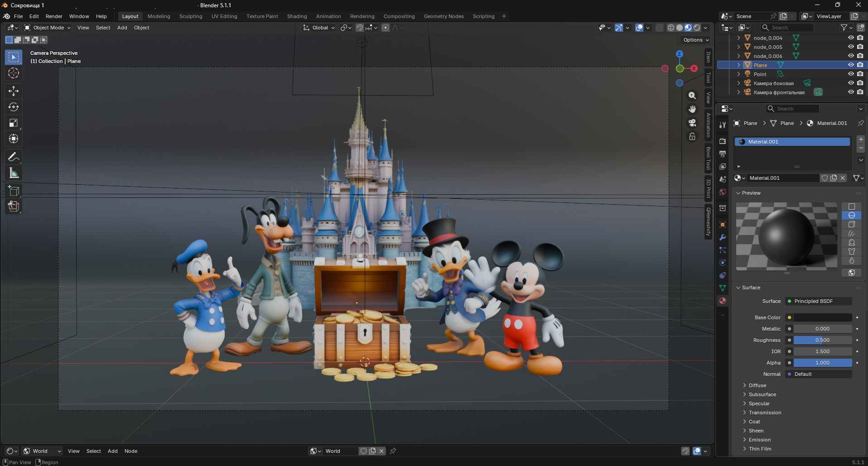Screen dimensions: 868x466
Task: Pick the Base Color swatch
Action: tap(822, 317)
